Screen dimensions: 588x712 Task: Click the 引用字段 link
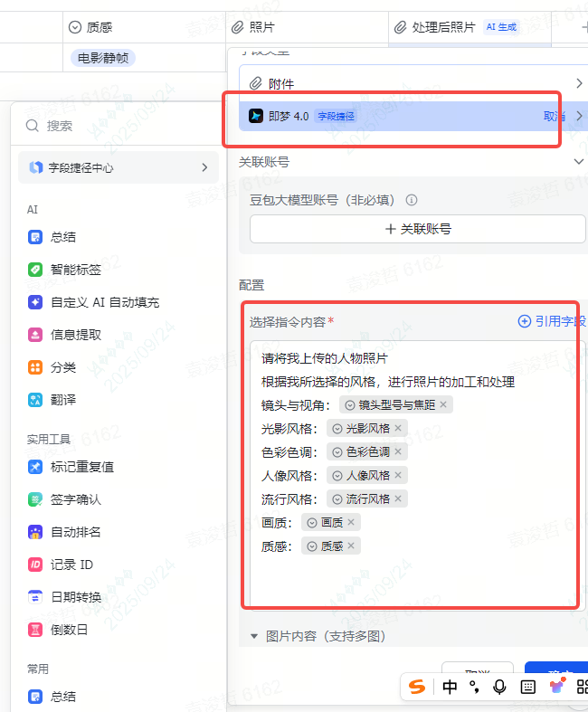pyautogui.click(x=551, y=321)
